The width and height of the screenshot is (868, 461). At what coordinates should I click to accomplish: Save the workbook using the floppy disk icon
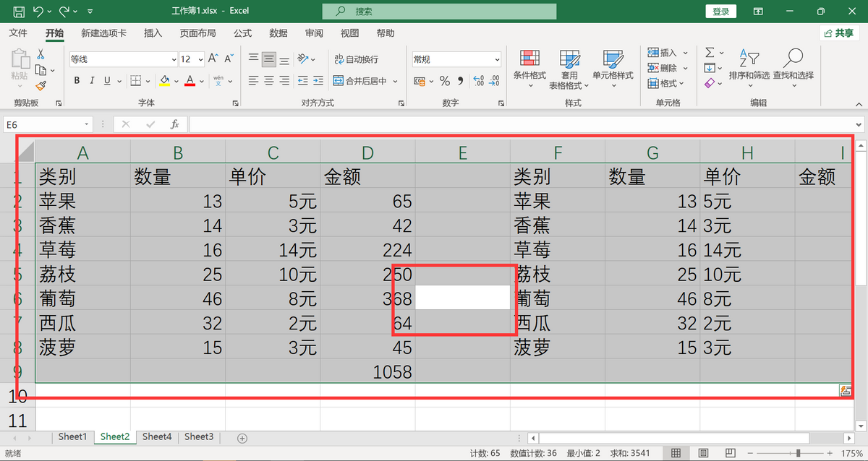click(19, 12)
